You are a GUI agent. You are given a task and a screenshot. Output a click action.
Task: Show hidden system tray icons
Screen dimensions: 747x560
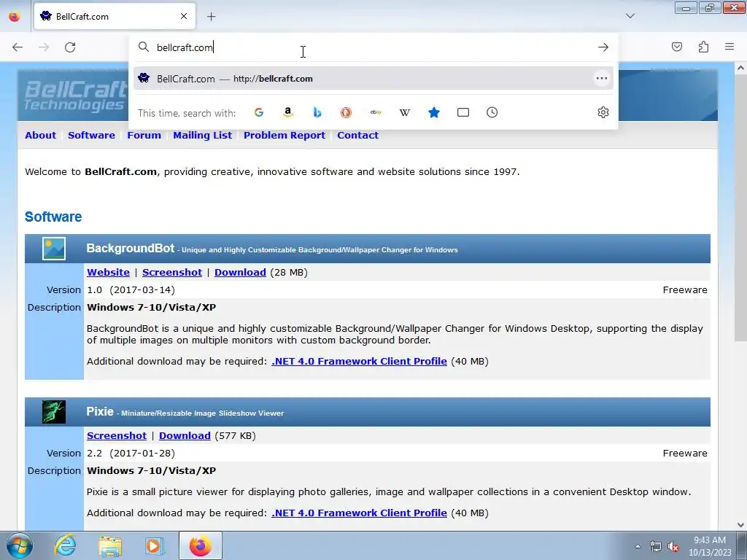pos(638,546)
